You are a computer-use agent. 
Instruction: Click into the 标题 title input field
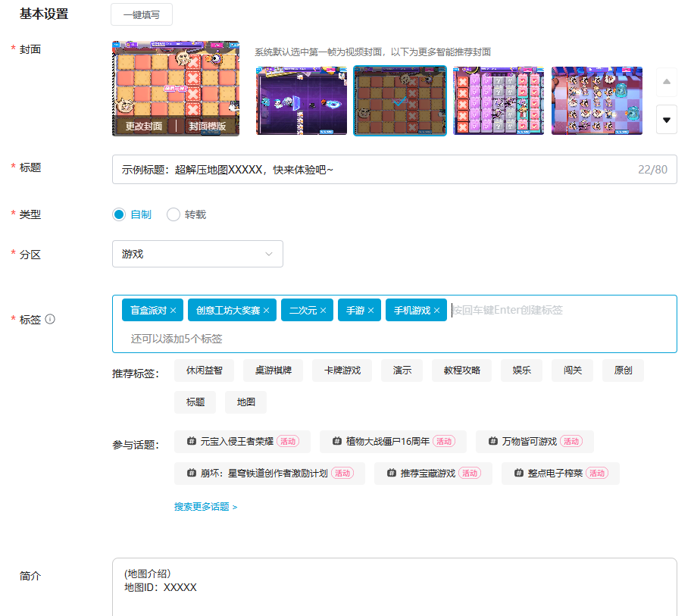tap(395, 170)
